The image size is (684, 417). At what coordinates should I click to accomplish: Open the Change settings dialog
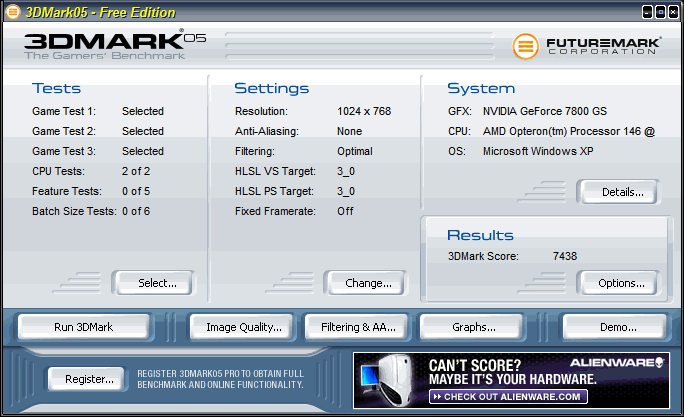tap(365, 283)
